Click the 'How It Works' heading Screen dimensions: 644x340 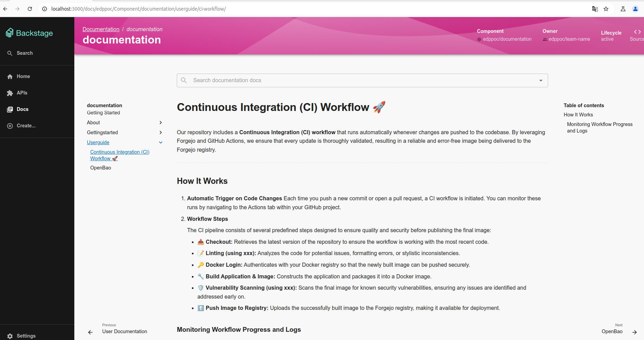click(x=202, y=181)
